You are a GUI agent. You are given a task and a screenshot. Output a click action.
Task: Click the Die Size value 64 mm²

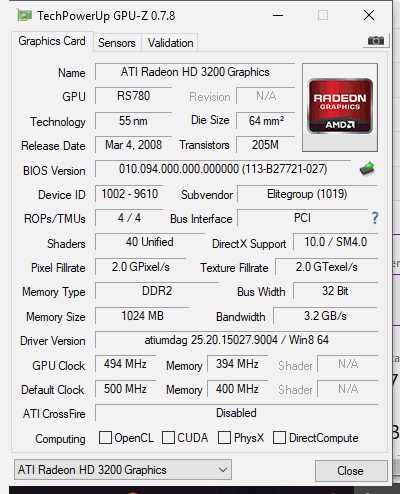[266, 121]
